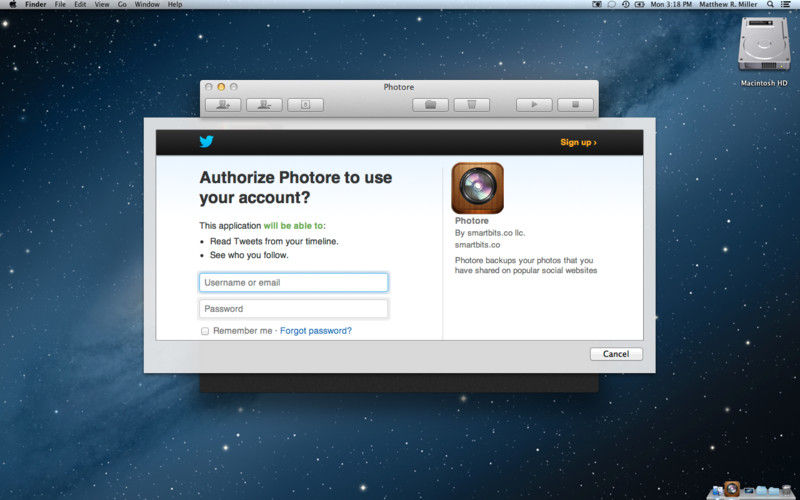Follow the Sign up link

[578, 142]
